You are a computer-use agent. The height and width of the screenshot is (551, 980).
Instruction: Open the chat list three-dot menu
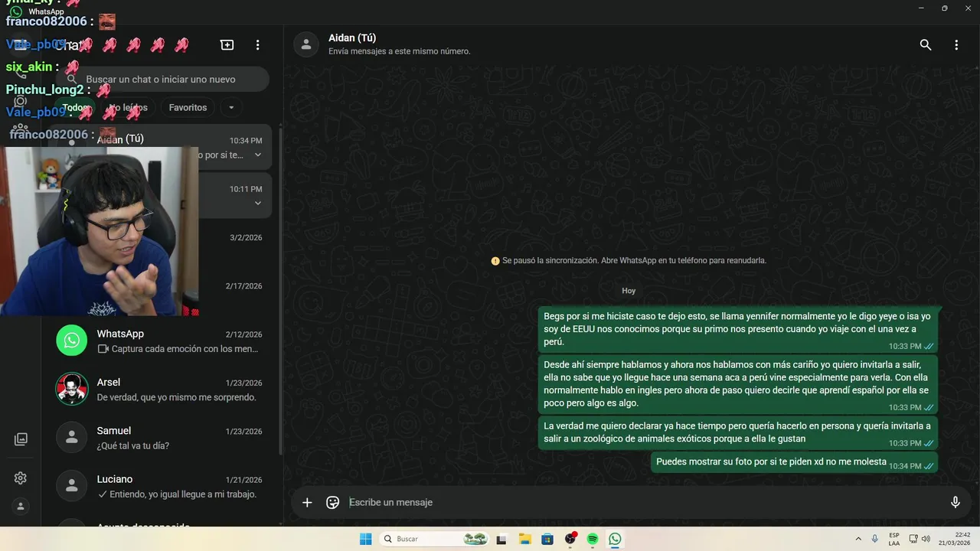click(258, 45)
